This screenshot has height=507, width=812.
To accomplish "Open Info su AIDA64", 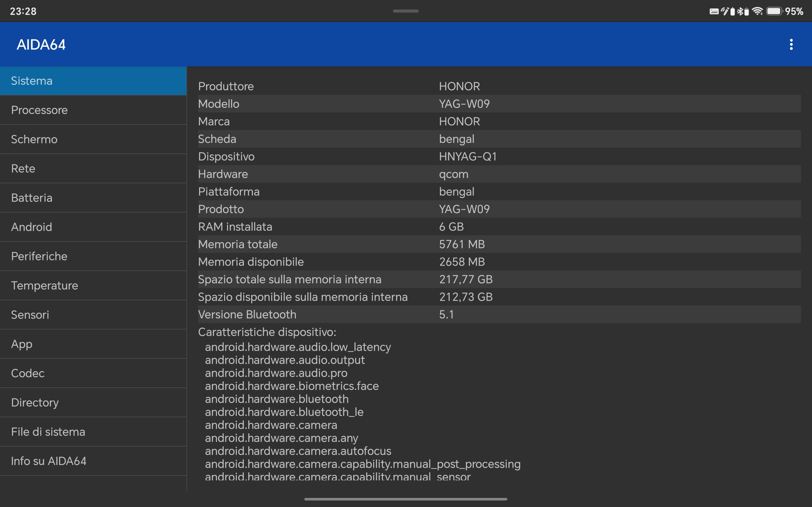I will [x=93, y=461].
